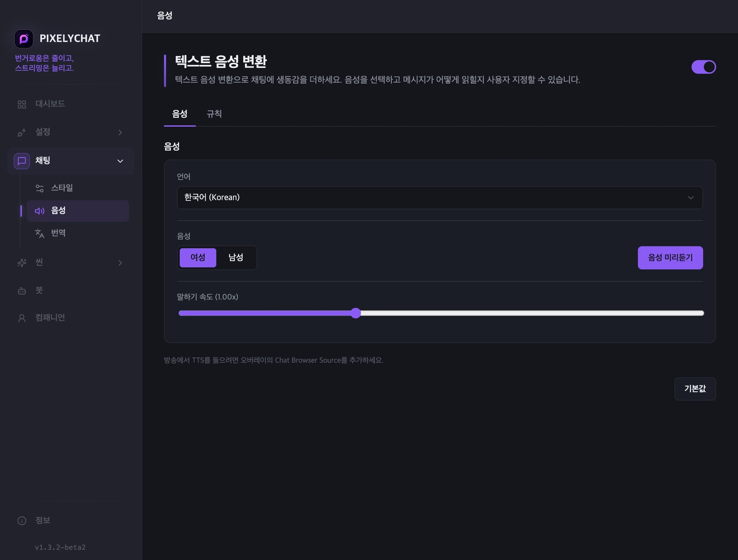Viewport: 738px width, 560px height.
Task: Click the PixelyChat logo icon
Action: (24, 39)
